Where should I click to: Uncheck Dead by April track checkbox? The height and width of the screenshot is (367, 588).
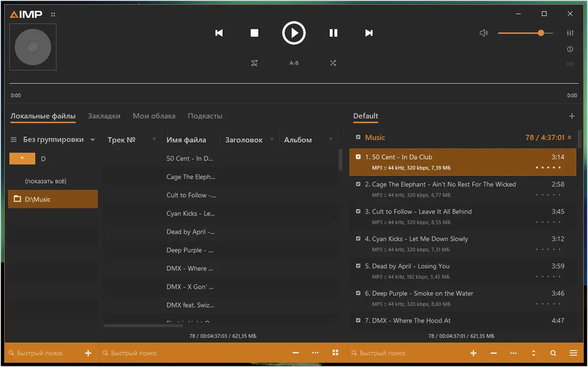pos(358,266)
